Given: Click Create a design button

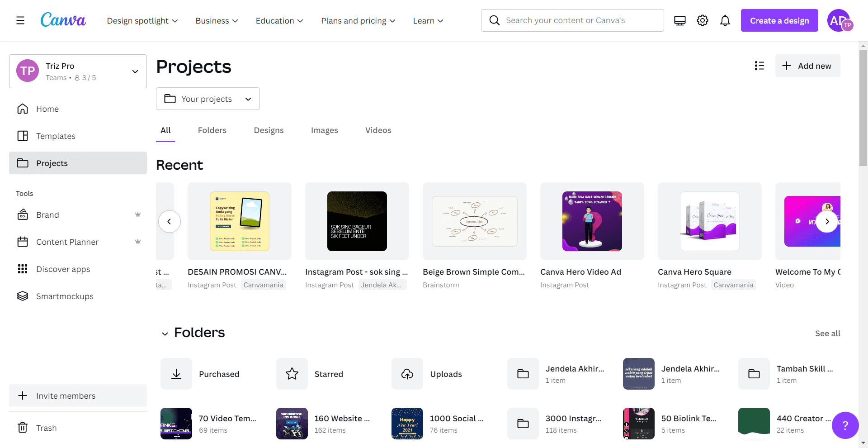Looking at the screenshot, I should click(779, 20).
